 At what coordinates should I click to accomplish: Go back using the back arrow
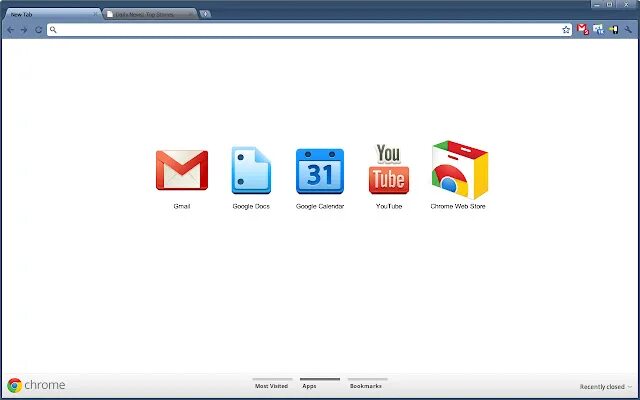11,30
